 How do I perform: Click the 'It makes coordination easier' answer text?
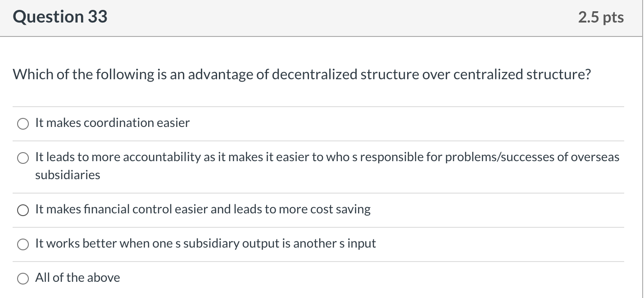113,122
